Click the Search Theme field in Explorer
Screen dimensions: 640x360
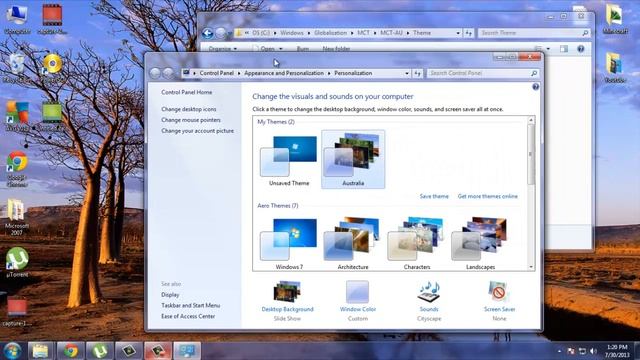pos(529,33)
